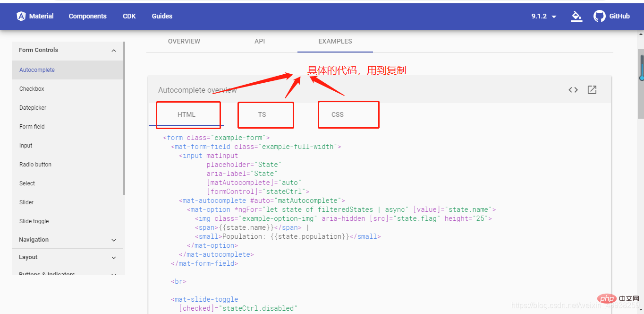Open the GitHub link text
The height and width of the screenshot is (314, 644).
click(x=619, y=16)
